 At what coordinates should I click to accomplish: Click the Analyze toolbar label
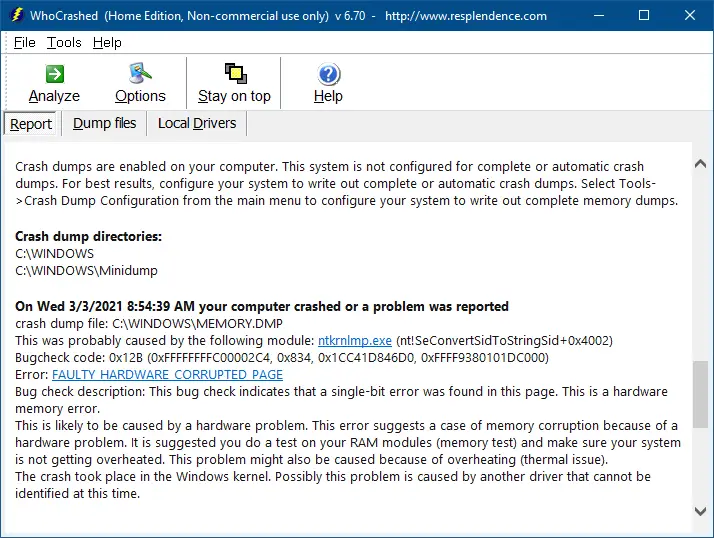54,96
